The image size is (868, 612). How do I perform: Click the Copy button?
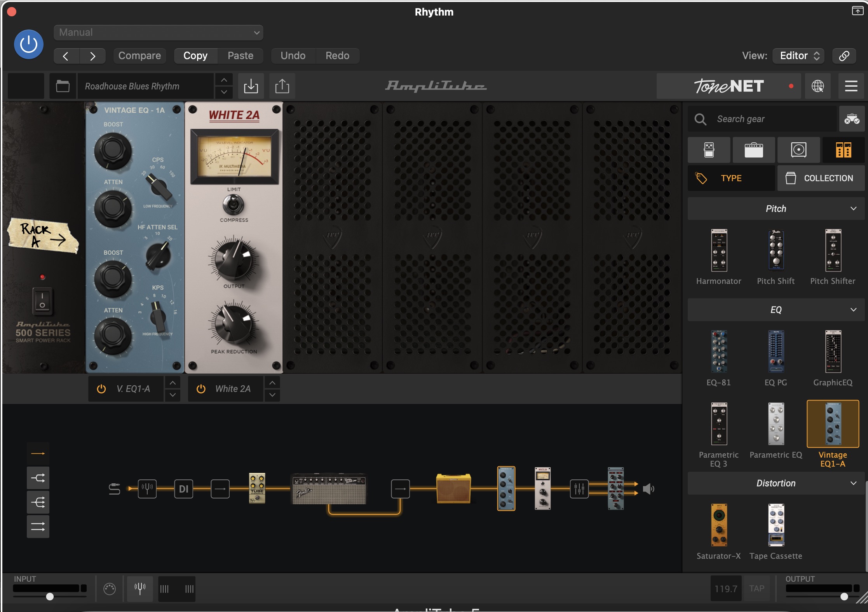click(195, 56)
